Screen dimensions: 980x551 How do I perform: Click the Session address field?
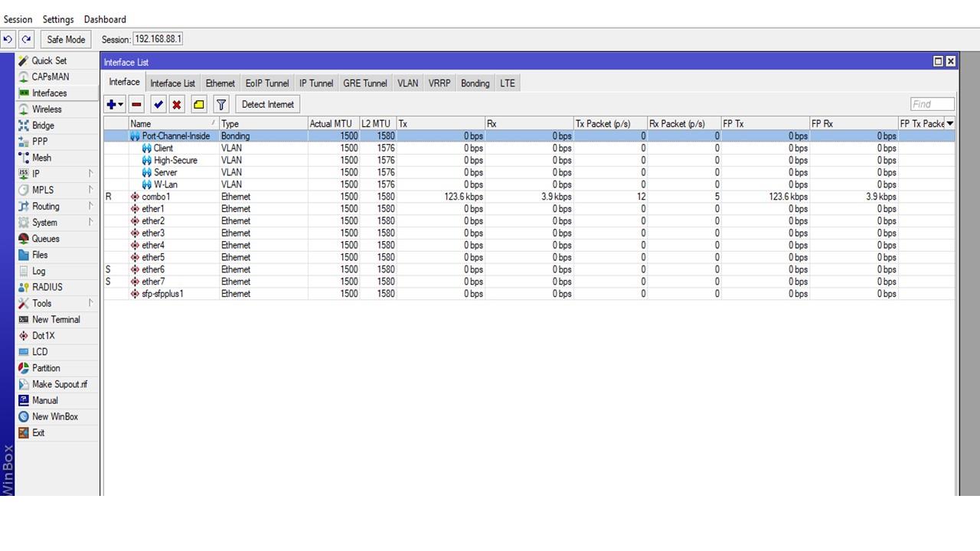tap(158, 39)
